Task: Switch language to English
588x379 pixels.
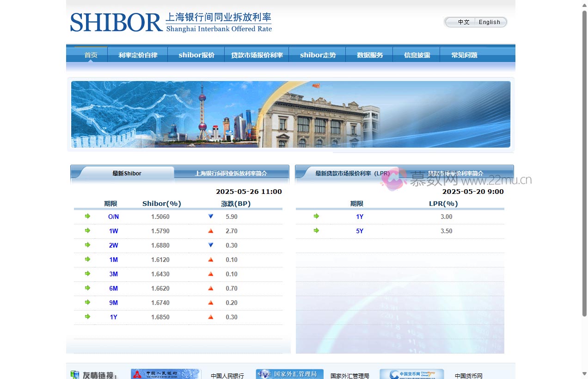Action: pyautogui.click(x=490, y=22)
